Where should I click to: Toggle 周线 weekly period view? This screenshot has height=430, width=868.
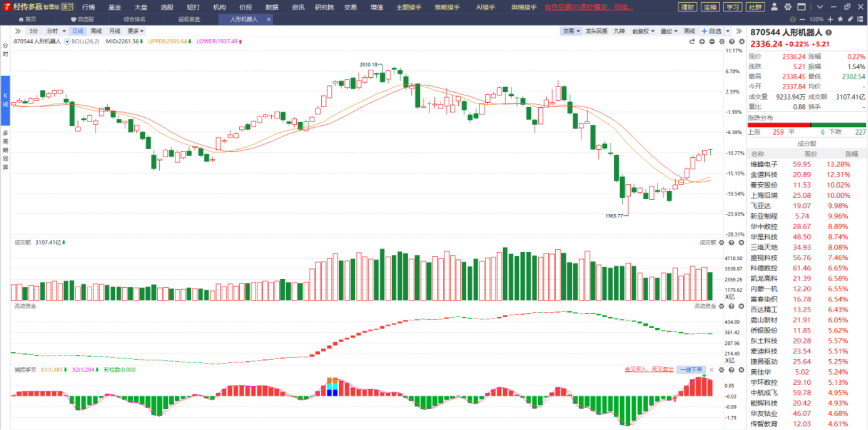click(x=96, y=31)
